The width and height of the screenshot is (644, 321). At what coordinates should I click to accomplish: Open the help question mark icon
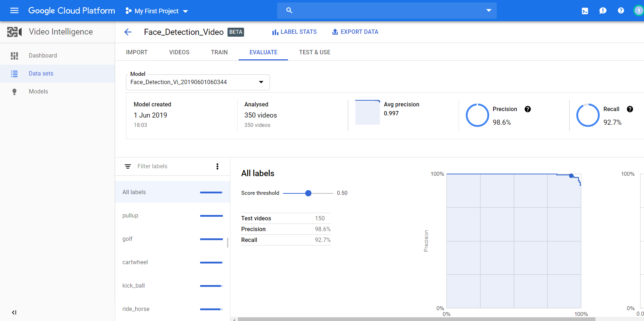[x=621, y=11]
